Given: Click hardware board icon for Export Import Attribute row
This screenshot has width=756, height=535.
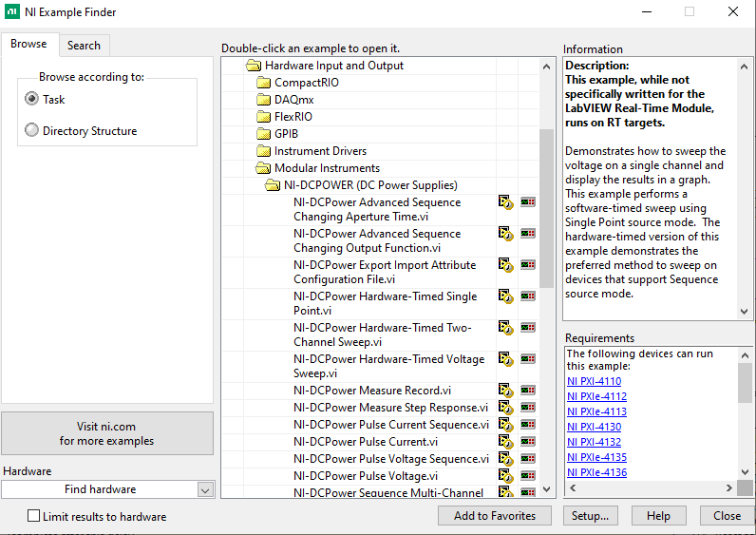Looking at the screenshot, I should click(x=528, y=265).
